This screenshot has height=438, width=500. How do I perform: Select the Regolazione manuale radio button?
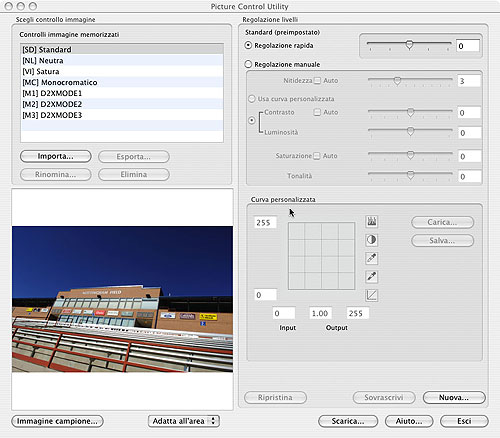pos(248,64)
